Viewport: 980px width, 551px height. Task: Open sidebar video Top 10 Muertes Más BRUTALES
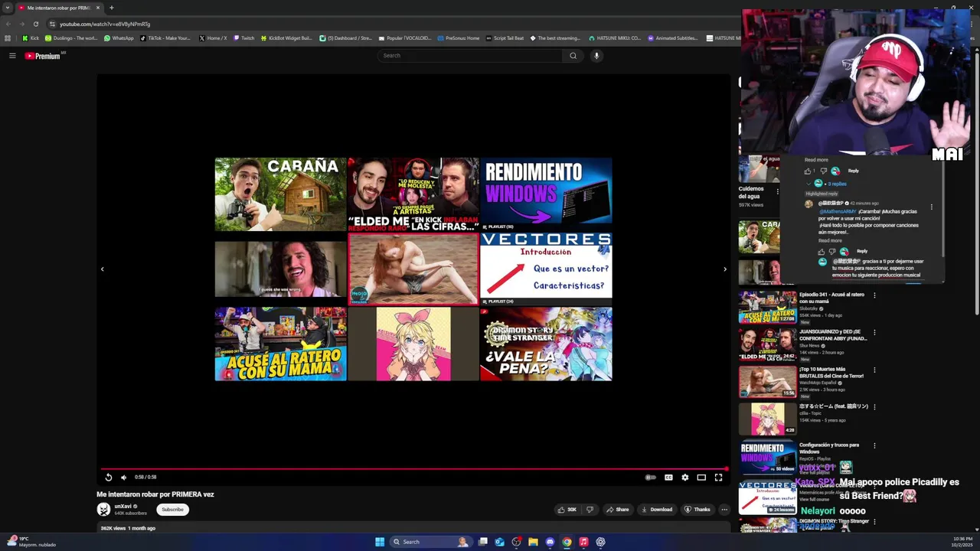(830, 373)
